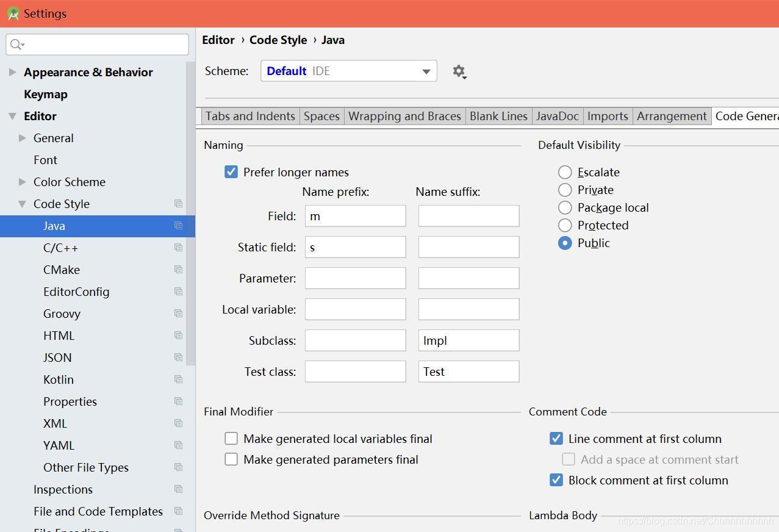Expand the General node
The image size is (779, 532).
(23, 138)
